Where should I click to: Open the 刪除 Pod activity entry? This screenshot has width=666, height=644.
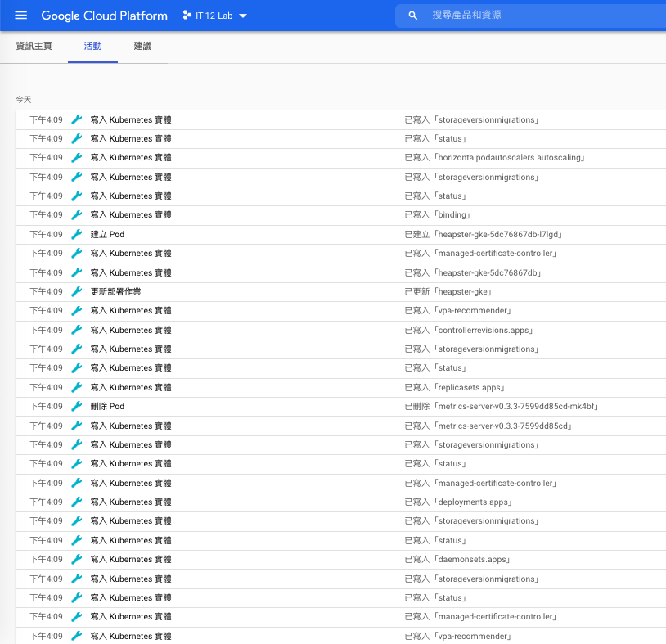(x=107, y=407)
